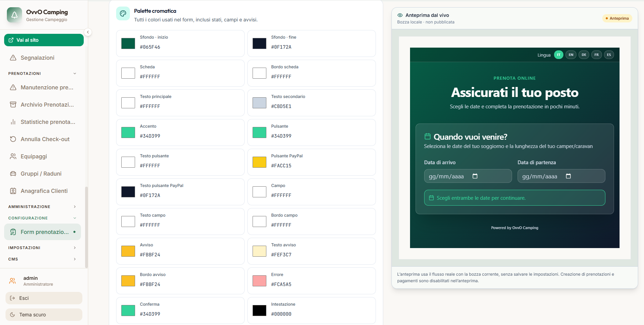This screenshot has height=325, width=644.
Task: Open Manutenzione prenotazioni warning icon
Action: tap(13, 87)
